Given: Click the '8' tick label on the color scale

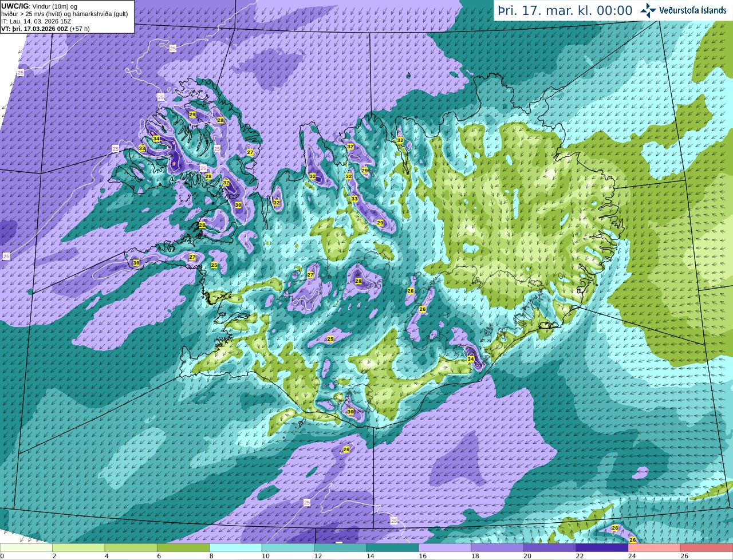Looking at the screenshot, I should (x=211, y=556).
